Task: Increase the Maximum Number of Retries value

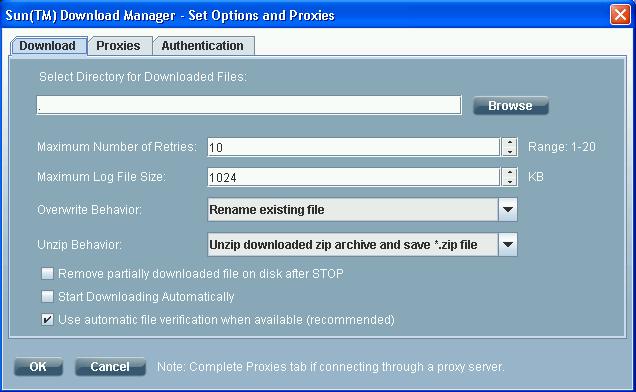Action: click(x=509, y=142)
